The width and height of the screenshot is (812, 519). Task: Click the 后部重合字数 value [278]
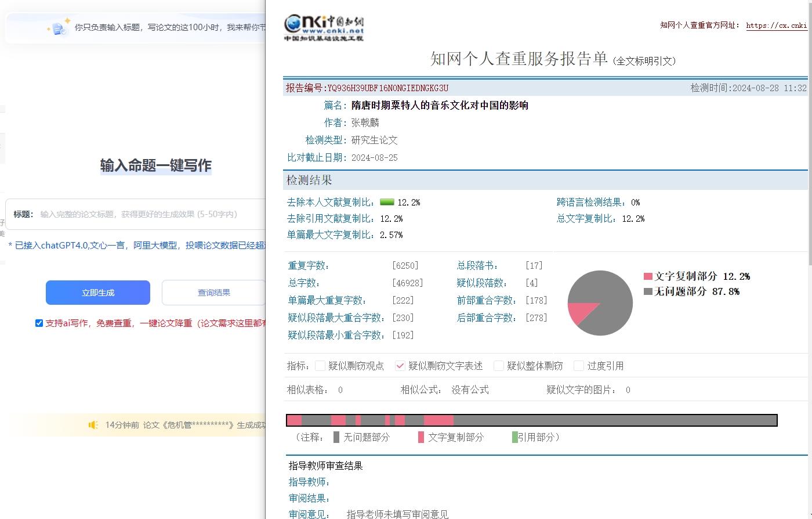[x=536, y=318]
